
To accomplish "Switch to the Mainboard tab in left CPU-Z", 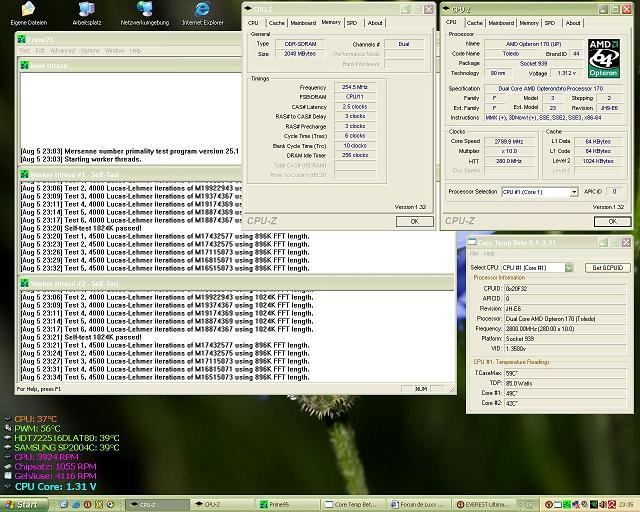I will [303, 21].
